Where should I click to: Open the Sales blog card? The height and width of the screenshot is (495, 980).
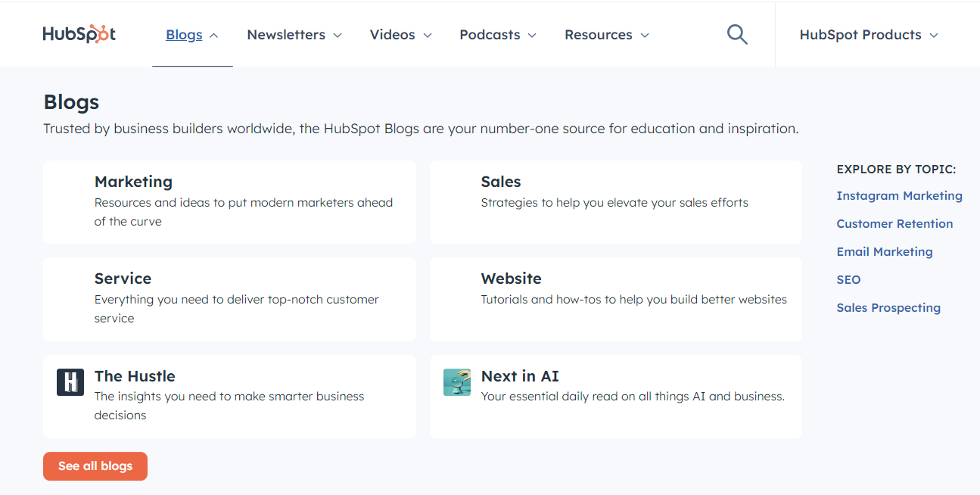click(615, 201)
